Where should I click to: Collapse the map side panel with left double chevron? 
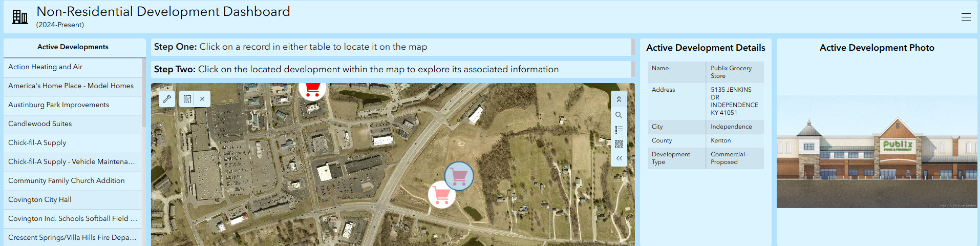coord(619,158)
